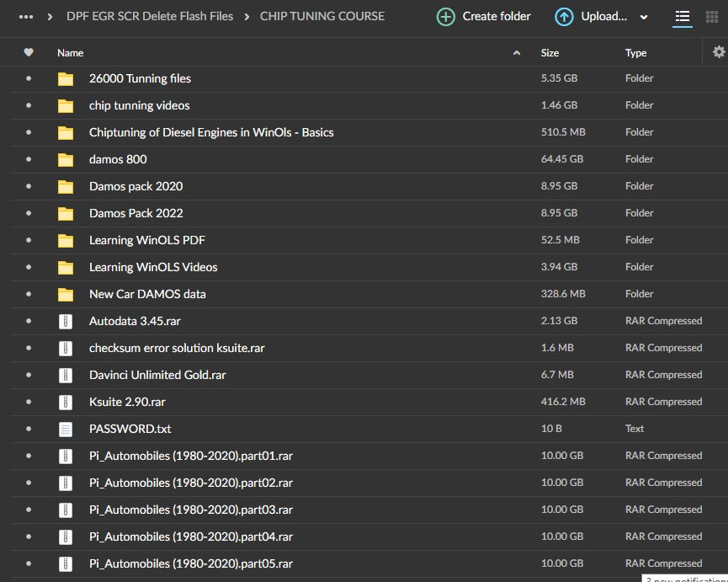The image size is (728, 582).
Task: Click the heart favorites column header
Action: (29, 52)
